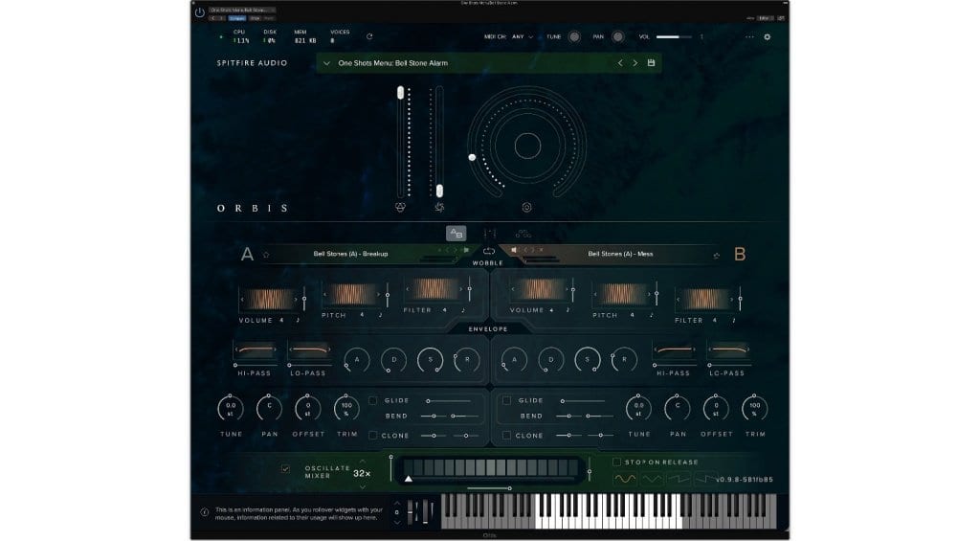Image resolution: width=980 pixels, height=541 pixels.
Task: Click the top-bar TUNE knob
Action: 574,37
